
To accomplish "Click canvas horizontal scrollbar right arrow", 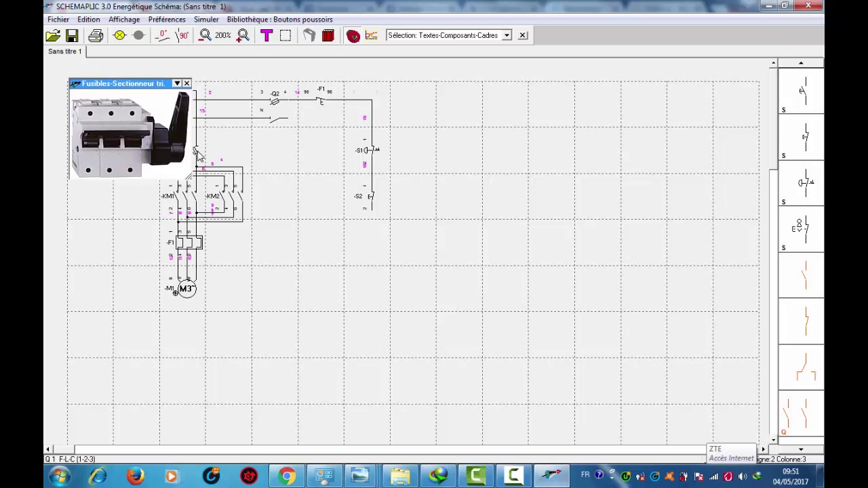I will tap(763, 449).
